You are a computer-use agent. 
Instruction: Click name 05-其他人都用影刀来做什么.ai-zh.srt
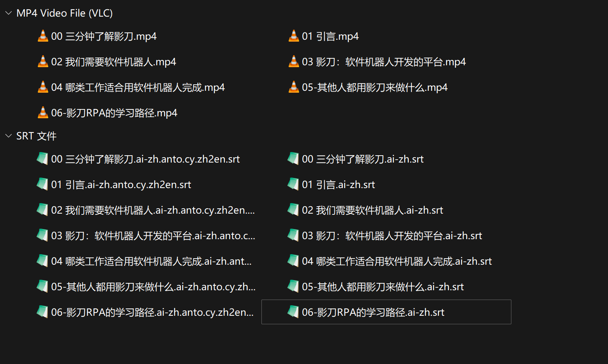tap(383, 287)
